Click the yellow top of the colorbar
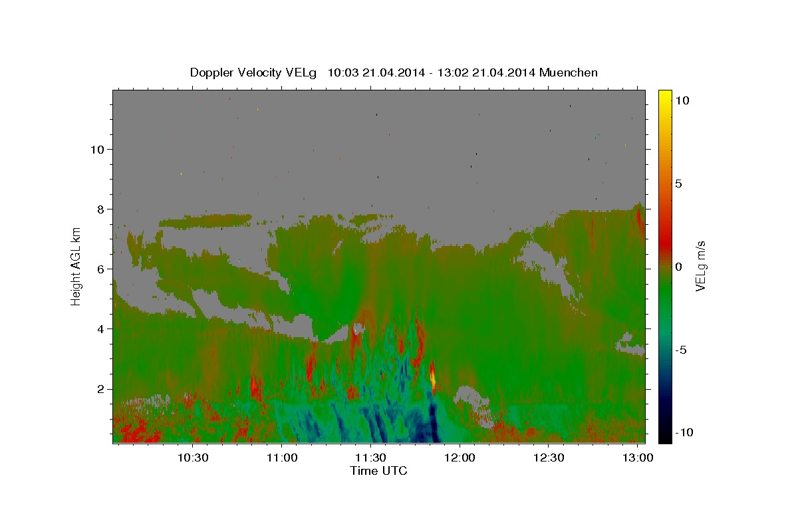The image size is (798, 532). (x=665, y=96)
